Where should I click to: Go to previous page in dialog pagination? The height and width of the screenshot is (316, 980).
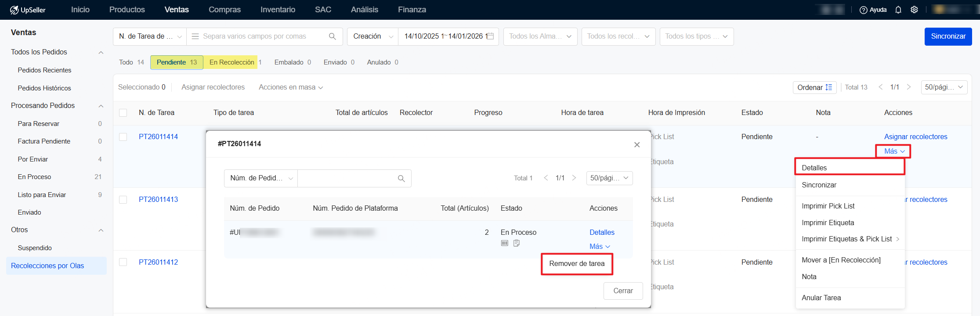(546, 178)
